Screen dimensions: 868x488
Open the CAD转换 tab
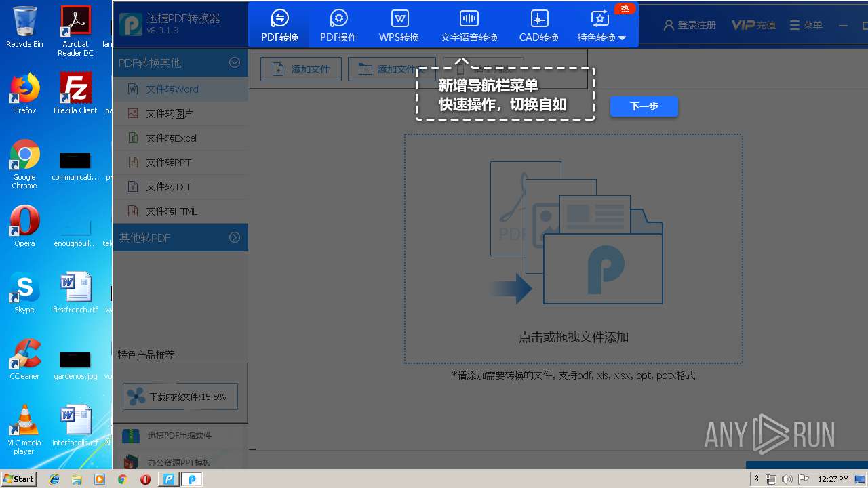click(538, 25)
